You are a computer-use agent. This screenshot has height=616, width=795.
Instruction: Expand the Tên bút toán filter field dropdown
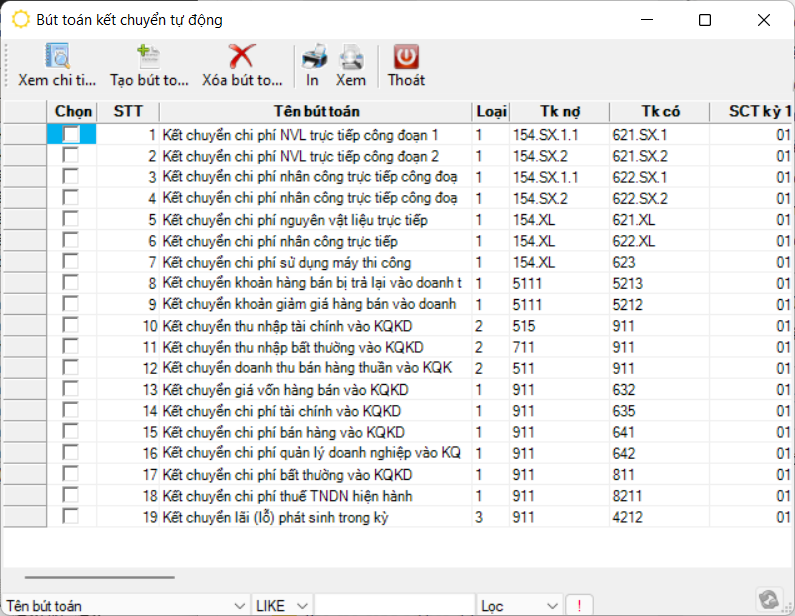point(239,606)
